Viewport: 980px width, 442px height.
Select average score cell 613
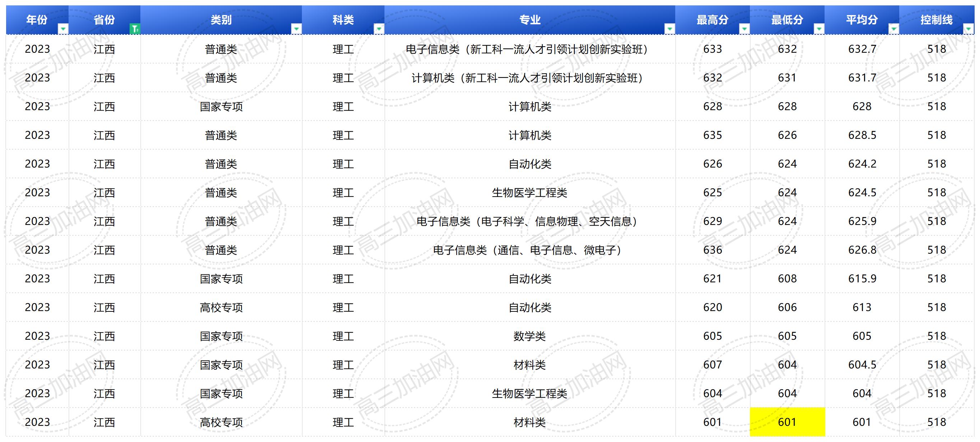[862, 307]
